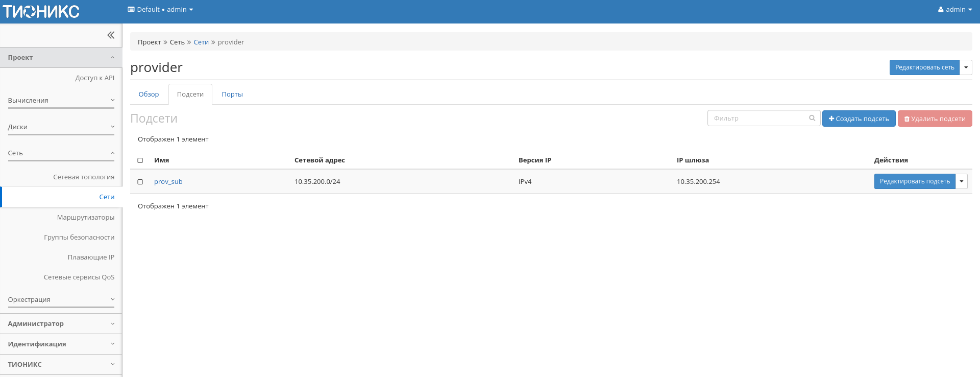Switch to the Обзор tab
The height and width of the screenshot is (377, 980).
149,95
